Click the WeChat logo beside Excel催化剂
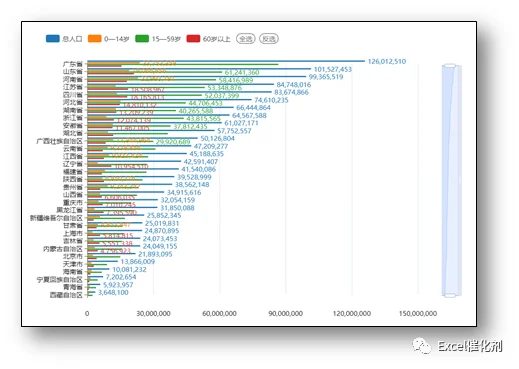 tap(422, 346)
